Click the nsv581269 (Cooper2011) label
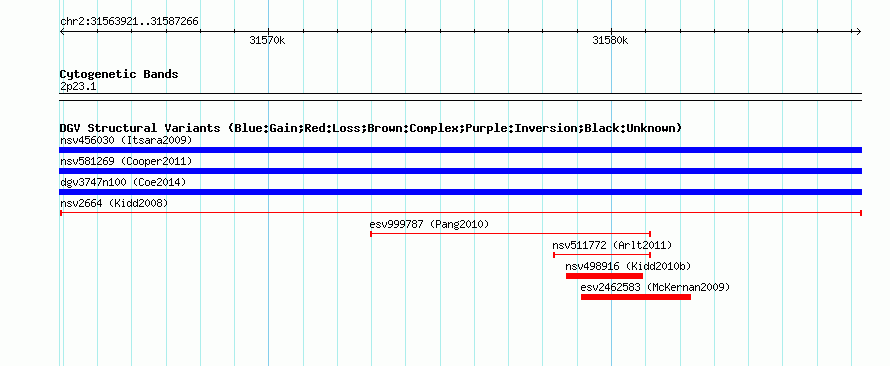This screenshot has height=366, width=890. coord(126,161)
